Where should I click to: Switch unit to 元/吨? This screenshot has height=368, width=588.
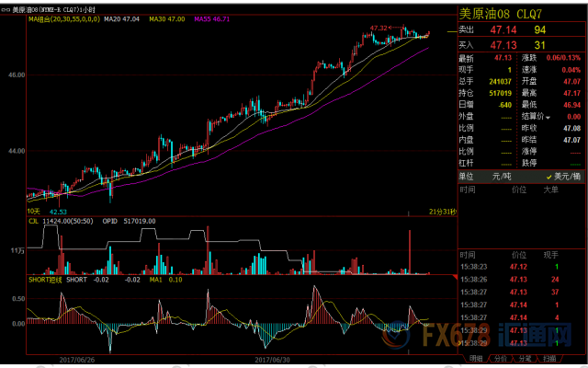[502, 175]
